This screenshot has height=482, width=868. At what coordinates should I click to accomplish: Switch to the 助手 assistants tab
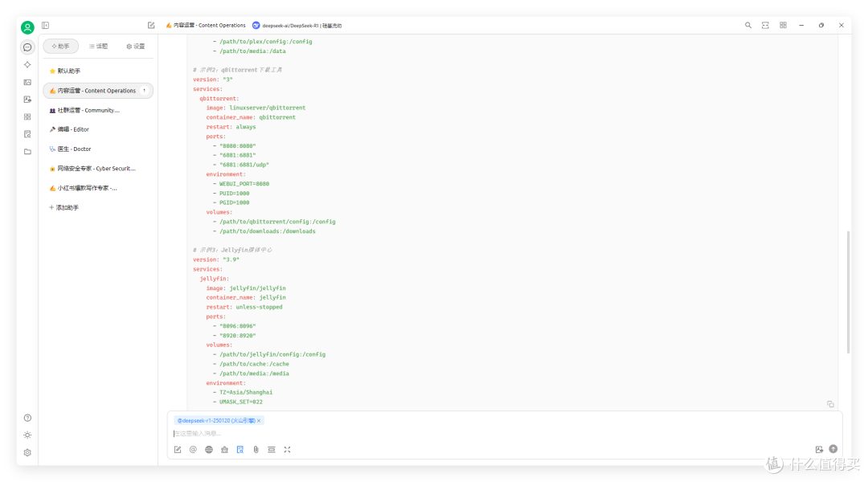coord(61,47)
